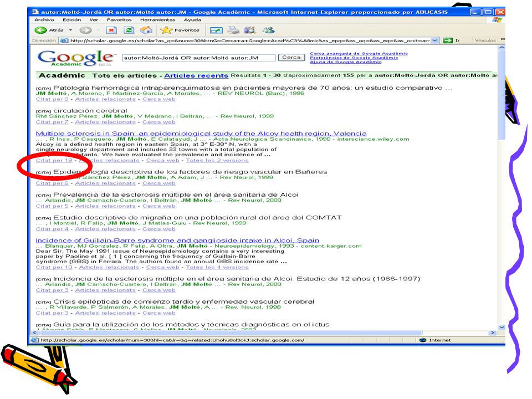The image size is (532, 399).
Task: Click Citat per 7 under circulación cerebral
Action: coord(52,122)
